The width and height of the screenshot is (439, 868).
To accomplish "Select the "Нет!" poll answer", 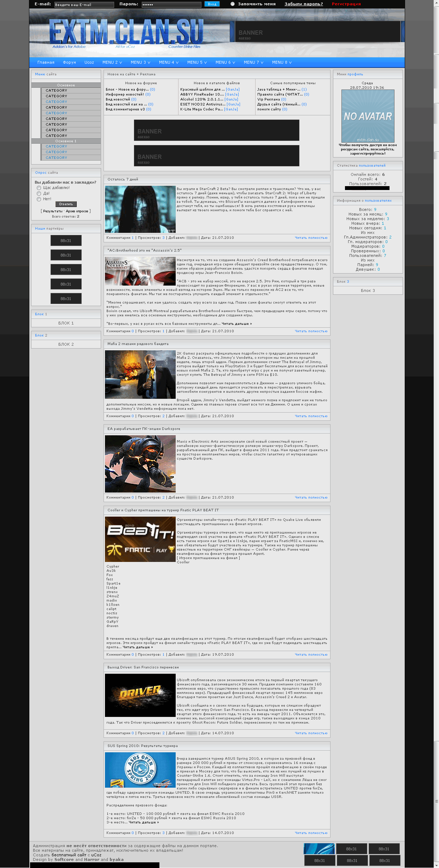I will (x=39, y=199).
